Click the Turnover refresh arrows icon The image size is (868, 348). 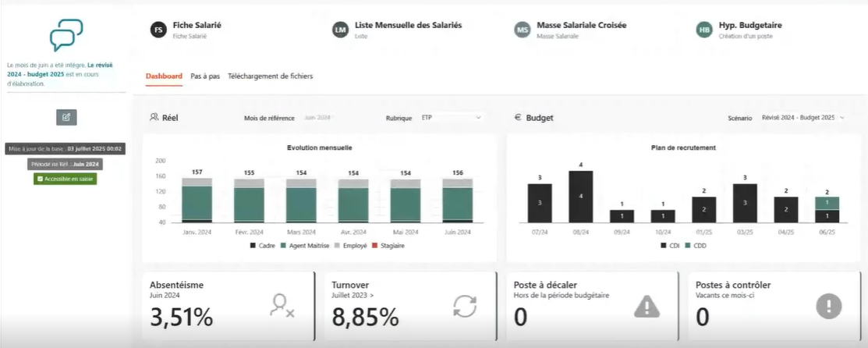point(465,306)
